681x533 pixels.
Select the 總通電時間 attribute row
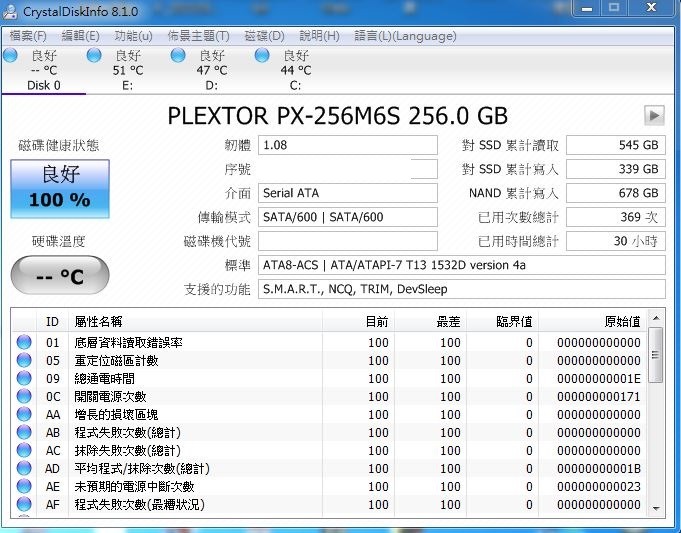pos(330,378)
